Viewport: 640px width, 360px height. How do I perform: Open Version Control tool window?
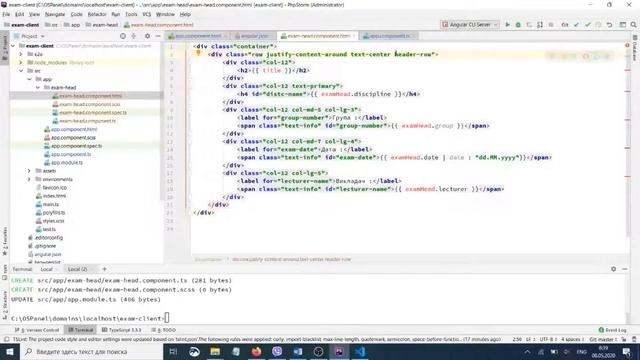coord(37,330)
